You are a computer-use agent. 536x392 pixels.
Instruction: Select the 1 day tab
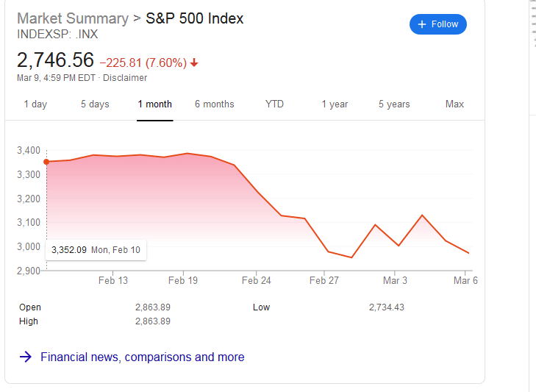tap(35, 104)
